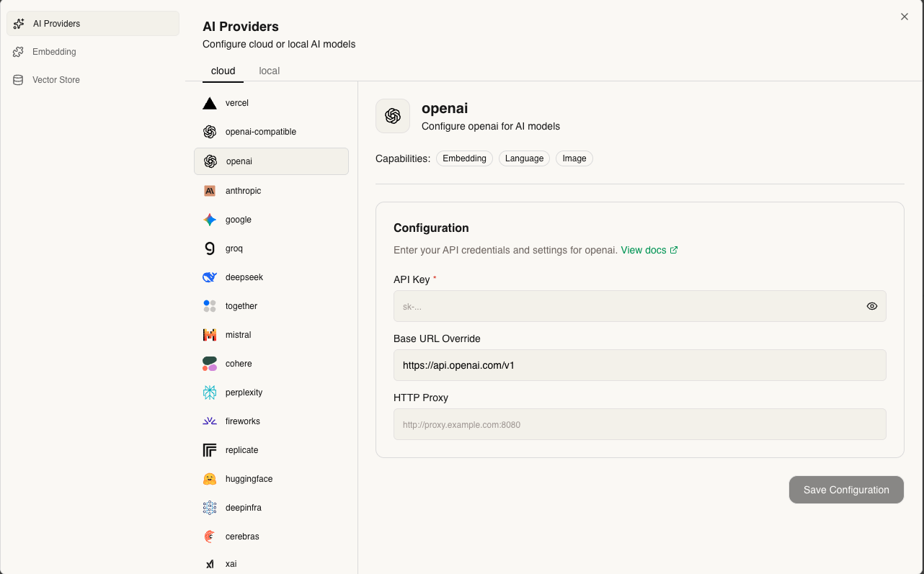The image size is (924, 574).
Task: Select the openai-compatible provider label
Action: [261, 132]
